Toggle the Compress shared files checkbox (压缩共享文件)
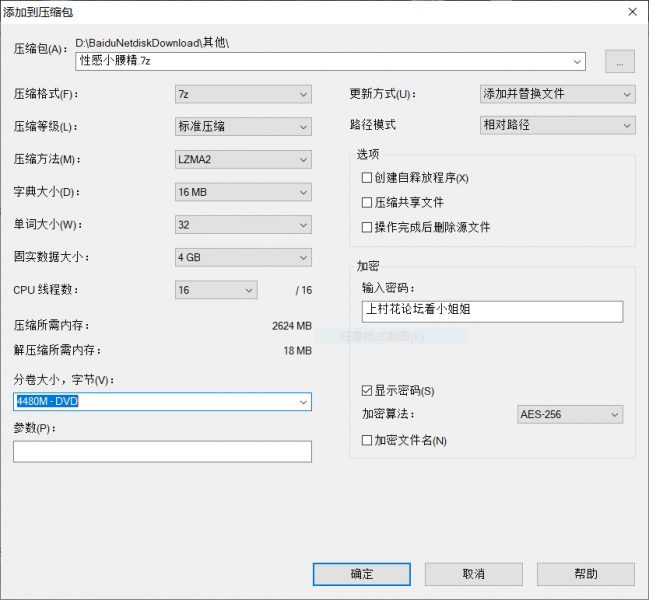Screen dimensions: 649x600 tap(367, 202)
